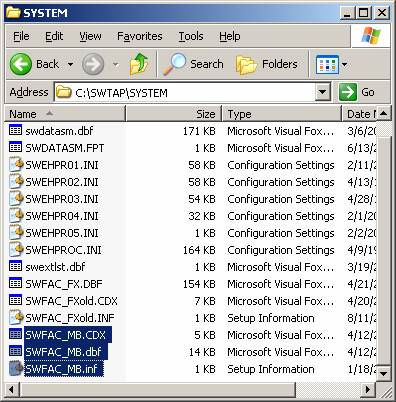
Task: Open the Address bar dropdown list
Action: [x=323, y=92]
